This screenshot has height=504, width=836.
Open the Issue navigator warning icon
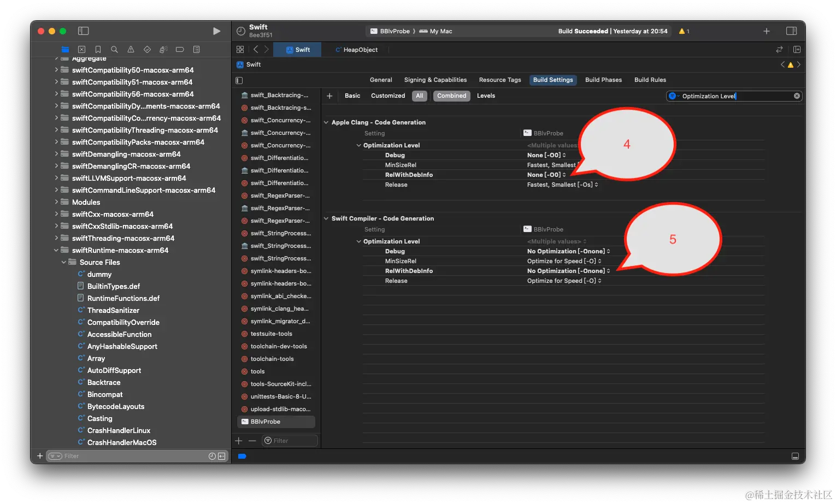[131, 50]
